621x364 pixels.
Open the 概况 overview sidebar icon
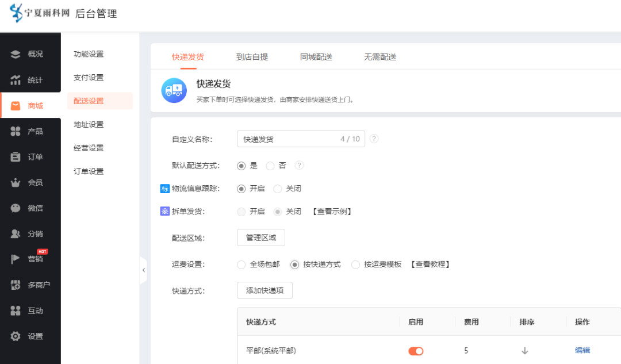pos(16,54)
